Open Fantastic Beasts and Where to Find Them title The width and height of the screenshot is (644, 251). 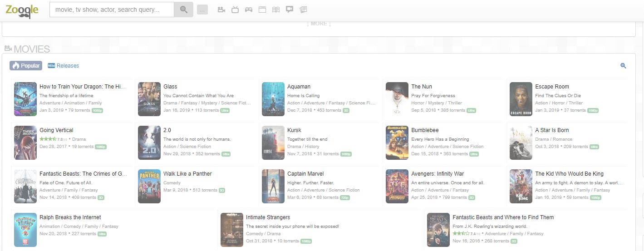503,217
